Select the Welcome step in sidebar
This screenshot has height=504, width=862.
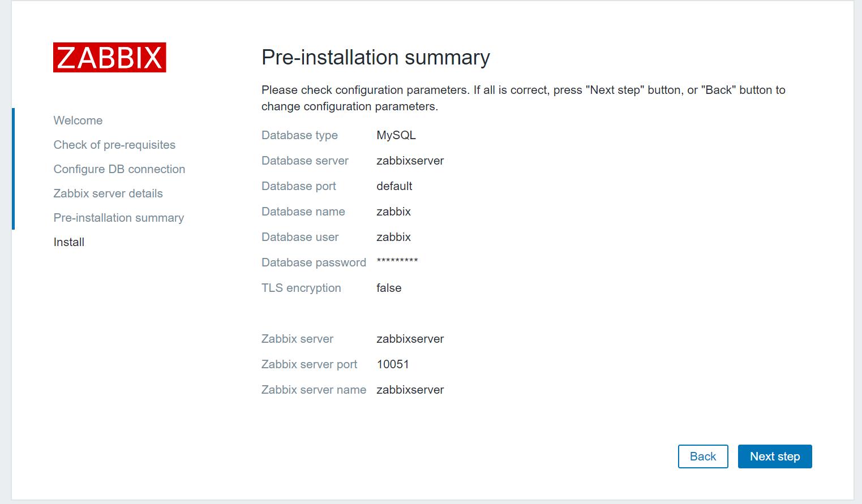78,120
